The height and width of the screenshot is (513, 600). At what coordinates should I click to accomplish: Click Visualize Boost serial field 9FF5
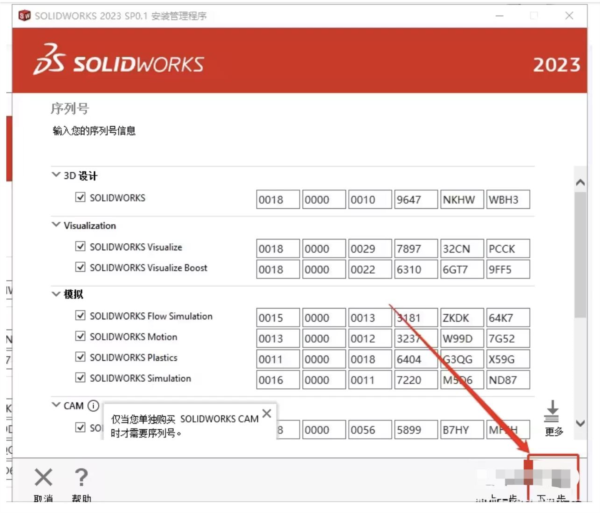(x=508, y=269)
